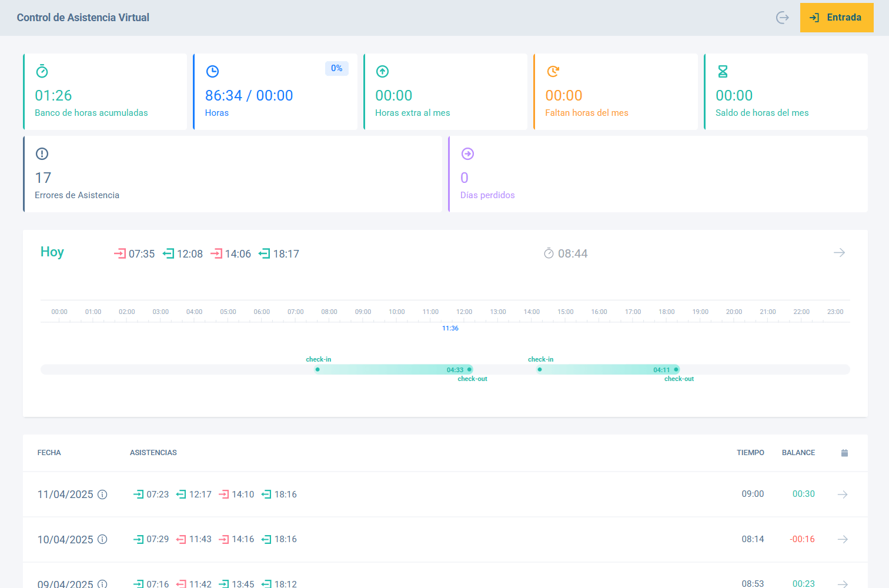This screenshot has height=588, width=889.
Task: Open the calendar icon in table header
Action: (x=844, y=453)
